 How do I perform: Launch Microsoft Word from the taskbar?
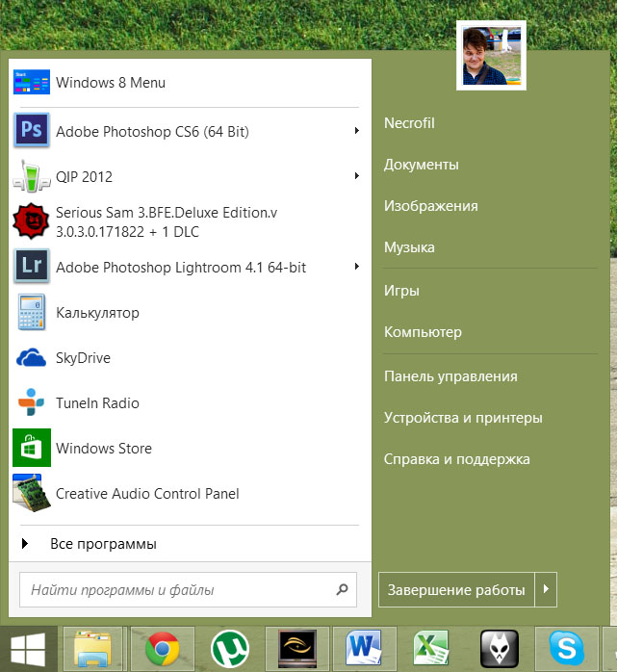tap(364, 649)
